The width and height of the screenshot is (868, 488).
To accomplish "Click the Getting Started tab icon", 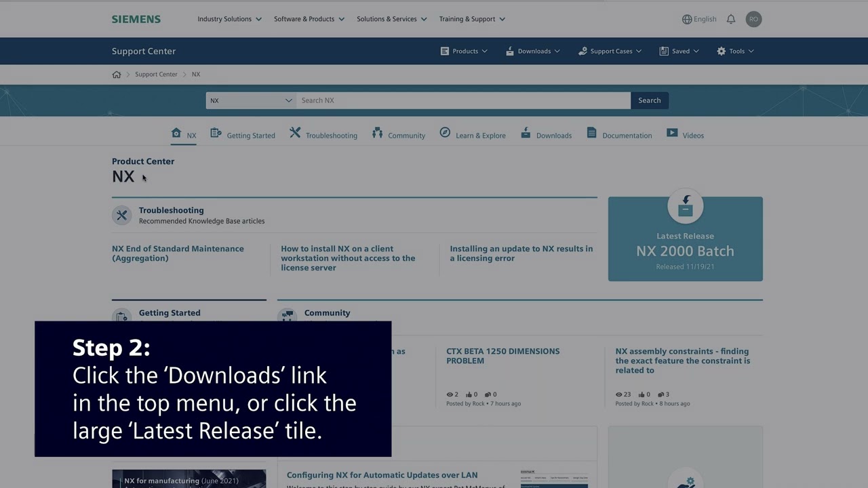I will pos(216,134).
